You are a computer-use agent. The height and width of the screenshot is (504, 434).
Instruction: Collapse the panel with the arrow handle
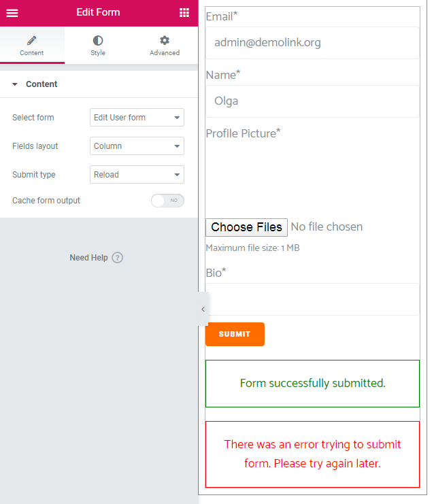click(x=203, y=309)
